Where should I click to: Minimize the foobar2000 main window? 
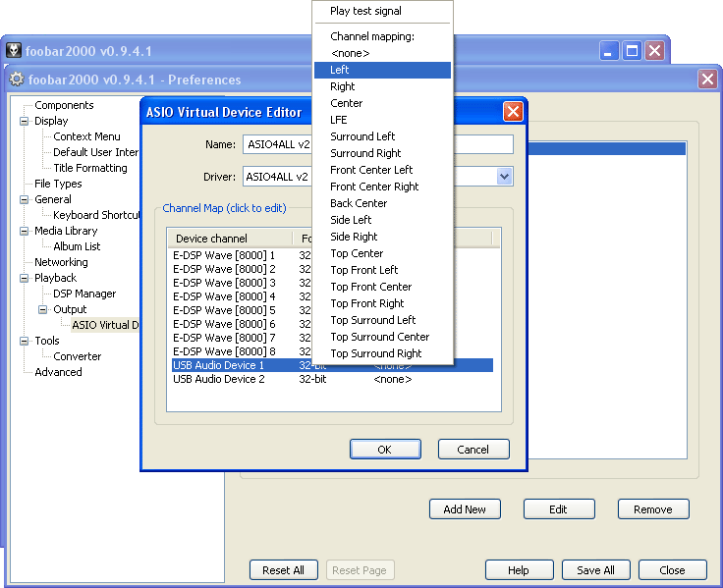609,50
